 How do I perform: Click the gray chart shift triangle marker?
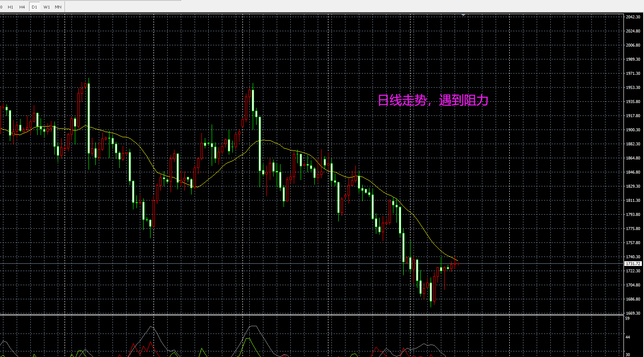463,15
